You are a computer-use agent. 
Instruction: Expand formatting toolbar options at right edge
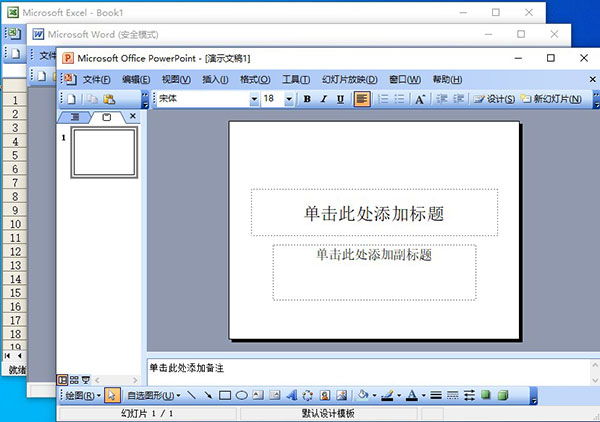click(x=597, y=99)
